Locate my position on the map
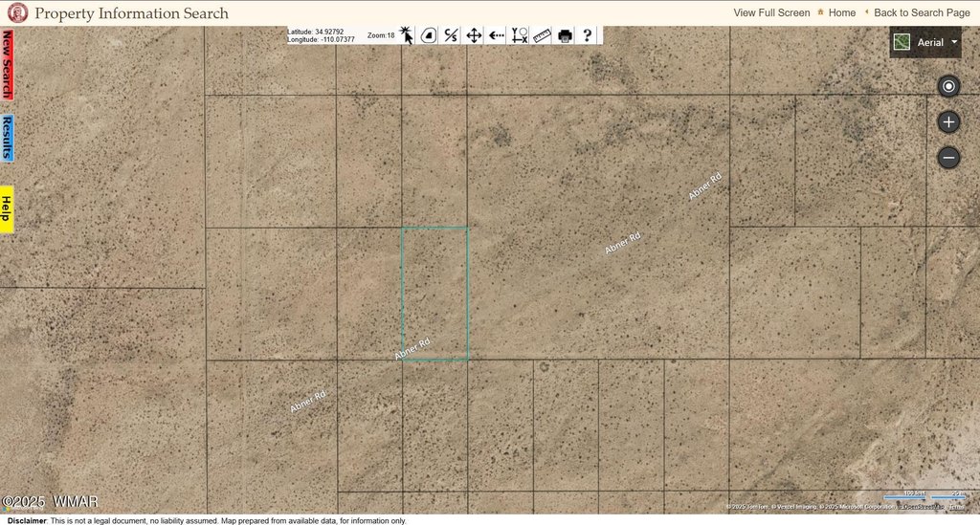The height and width of the screenshot is (525, 980). (x=948, y=87)
